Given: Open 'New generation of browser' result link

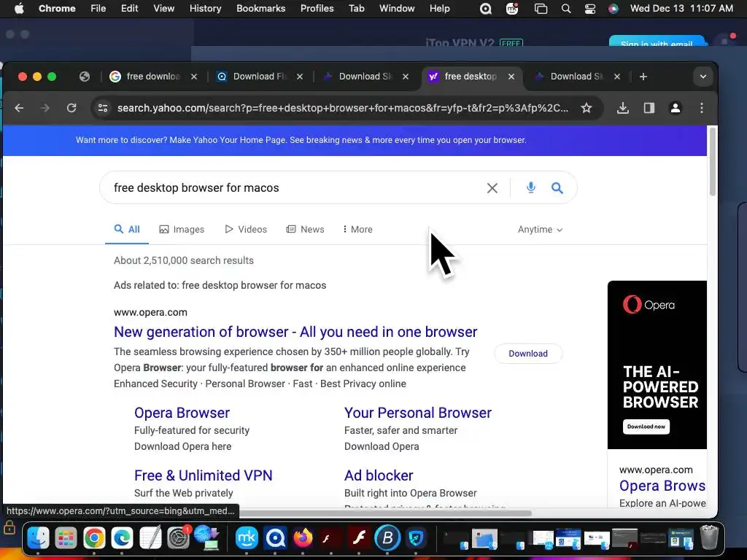Looking at the screenshot, I should pyautogui.click(x=295, y=332).
